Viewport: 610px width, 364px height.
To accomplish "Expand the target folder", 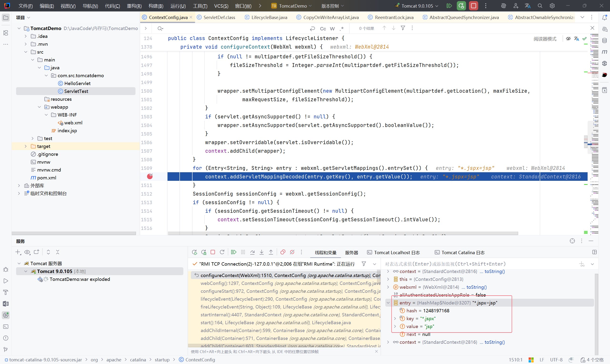I will click(x=25, y=146).
